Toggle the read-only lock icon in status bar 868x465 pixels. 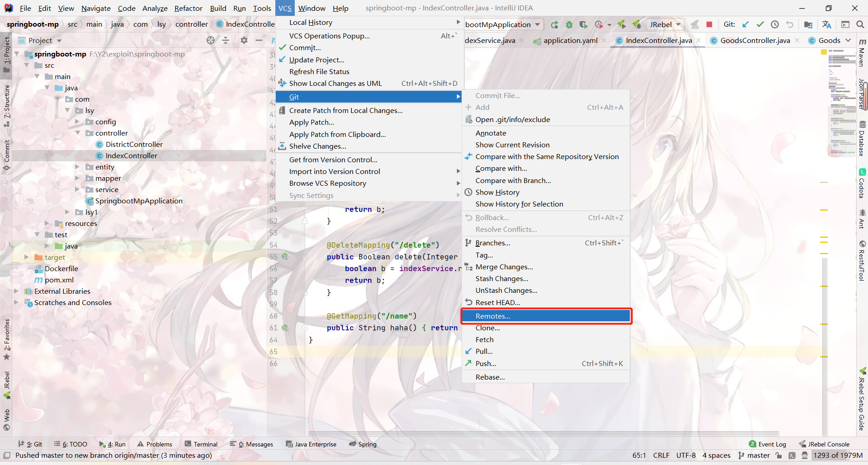click(778, 456)
